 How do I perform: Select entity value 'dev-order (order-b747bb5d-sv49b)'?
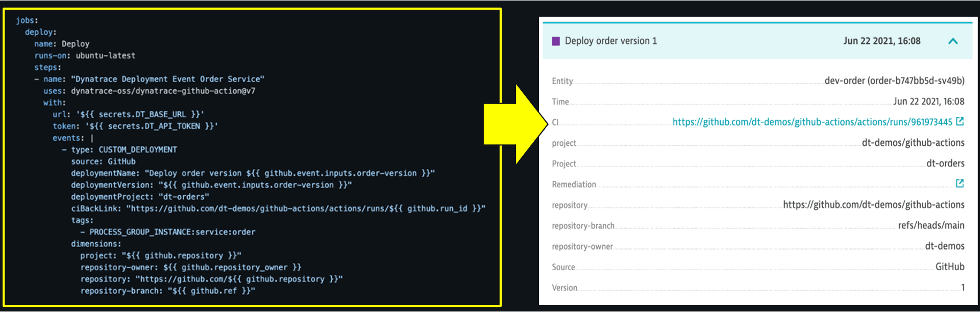coord(894,81)
